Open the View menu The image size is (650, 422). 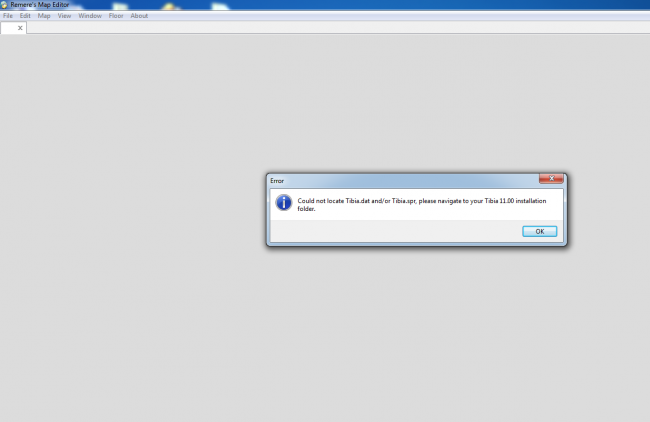(64, 16)
